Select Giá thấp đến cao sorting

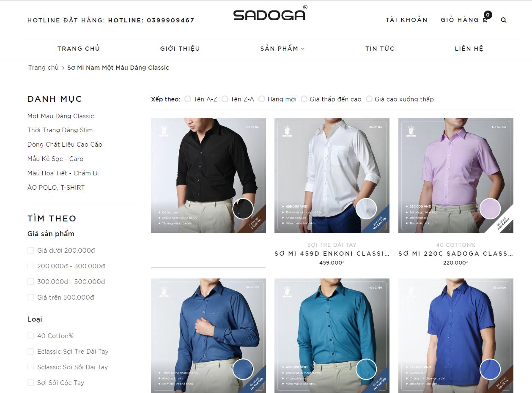point(304,99)
